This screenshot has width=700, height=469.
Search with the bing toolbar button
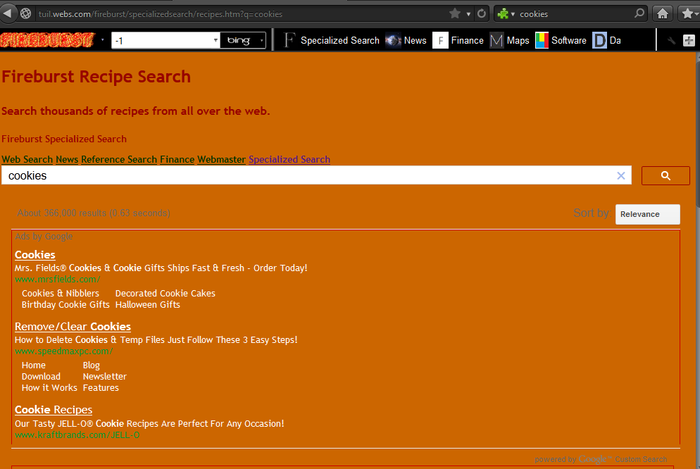pyautogui.click(x=239, y=41)
